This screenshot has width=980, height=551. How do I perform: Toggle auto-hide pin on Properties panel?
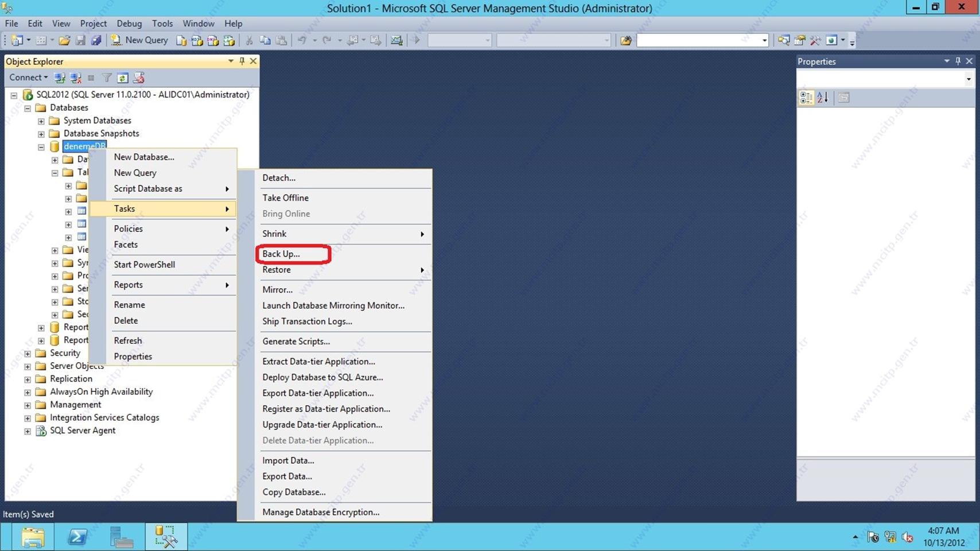(958, 61)
